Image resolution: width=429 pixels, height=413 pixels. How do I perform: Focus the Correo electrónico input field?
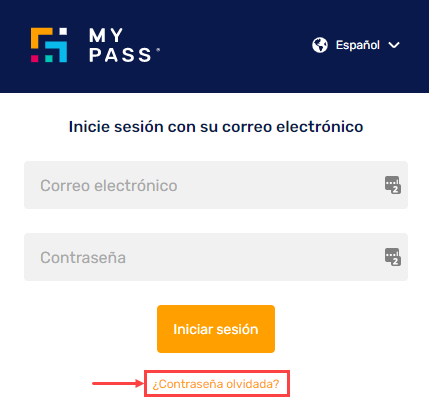[216, 185]
